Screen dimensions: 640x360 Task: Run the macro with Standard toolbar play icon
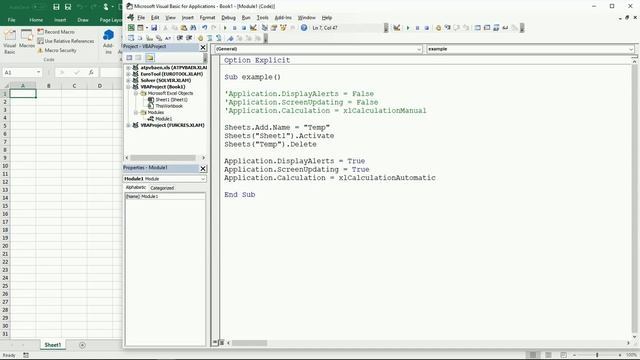point(225,28)
